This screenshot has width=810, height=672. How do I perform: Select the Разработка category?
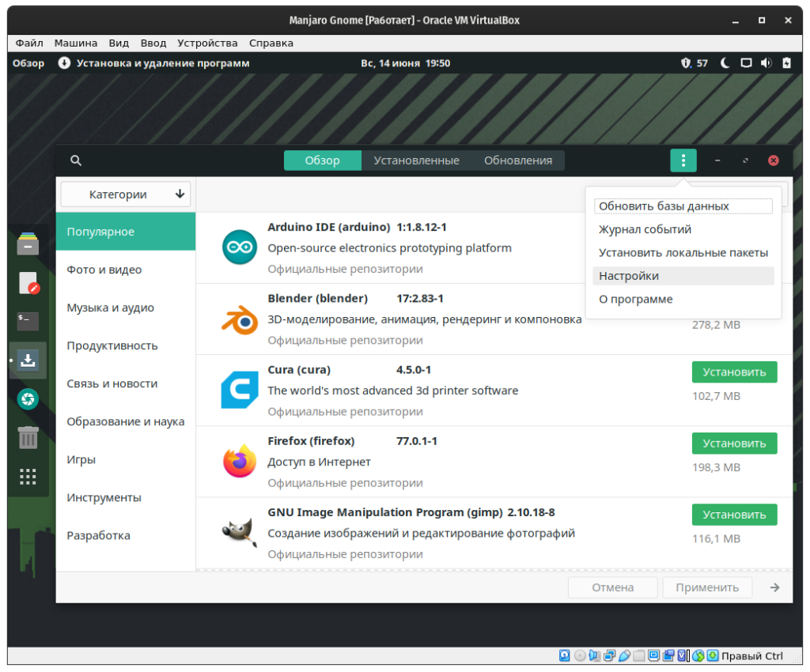[x=126, y=535]
